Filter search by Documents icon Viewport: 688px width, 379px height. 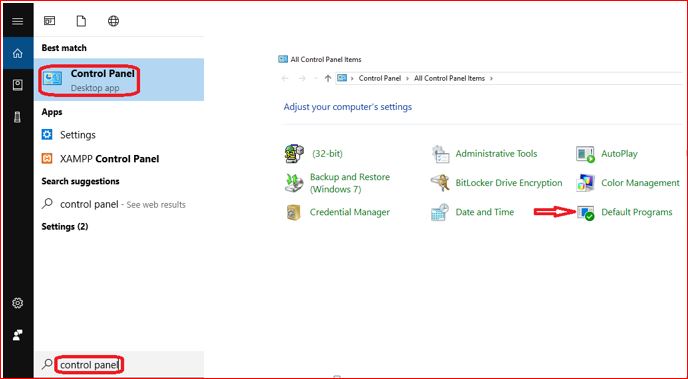click(81, 21)
